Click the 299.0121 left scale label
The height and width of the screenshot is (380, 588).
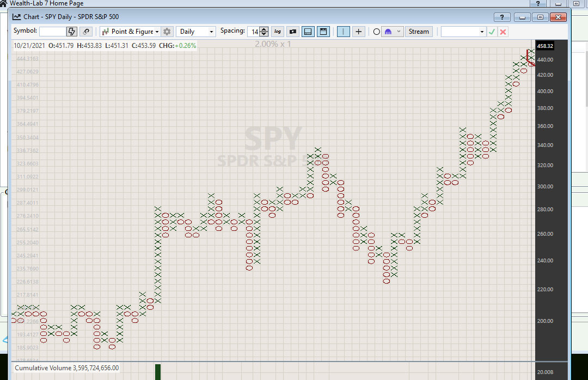(x=27, y=190)
